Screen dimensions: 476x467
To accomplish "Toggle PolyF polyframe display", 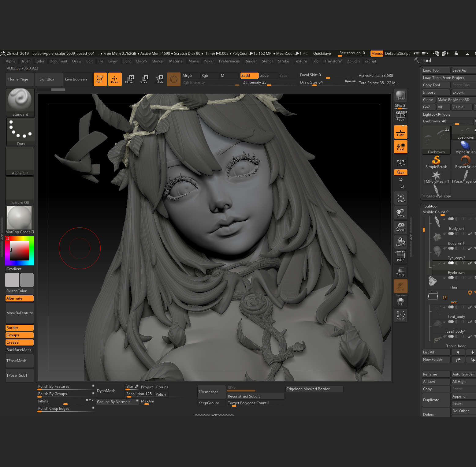I will click(x=400, y=257).
